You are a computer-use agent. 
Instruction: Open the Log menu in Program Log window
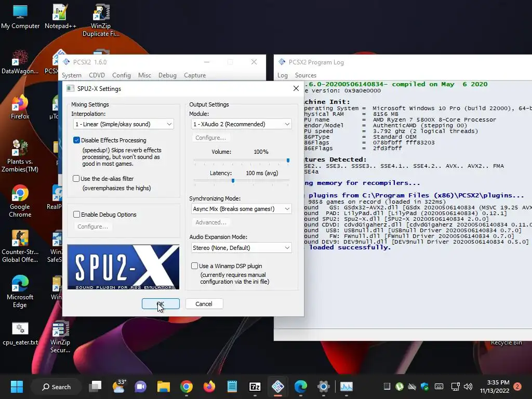click(282, 75)
